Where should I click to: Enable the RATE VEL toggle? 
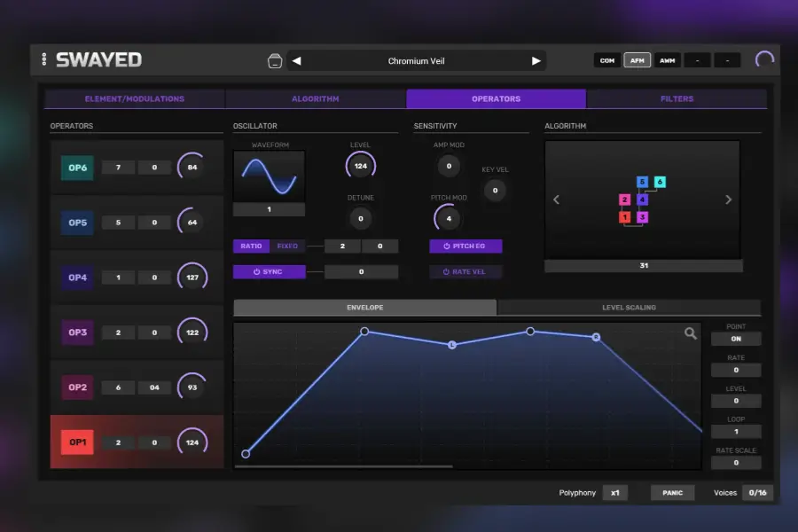point(465,271)
